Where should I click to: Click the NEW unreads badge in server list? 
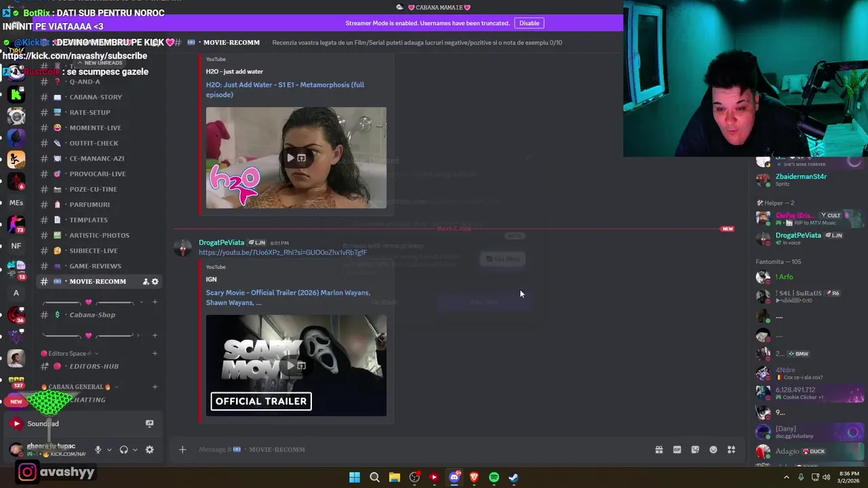pos(16,401)
